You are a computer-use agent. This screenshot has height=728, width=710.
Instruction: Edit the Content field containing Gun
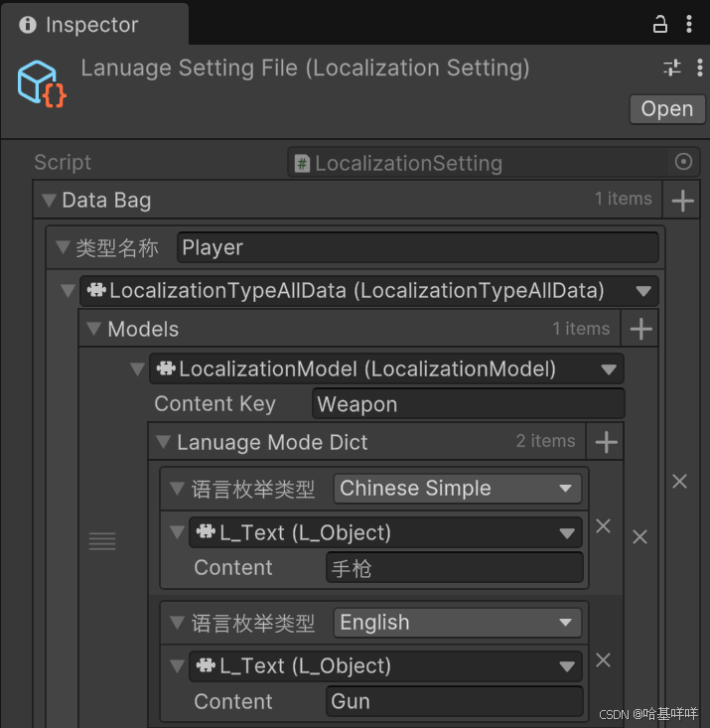[455, 701]
